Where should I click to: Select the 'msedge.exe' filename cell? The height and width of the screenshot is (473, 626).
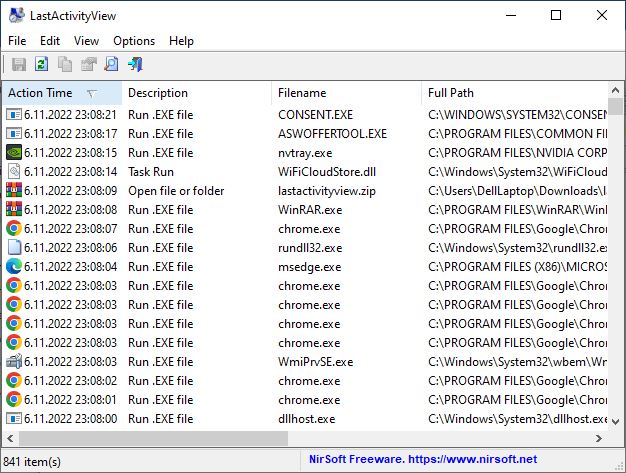click(x=309, y=267)
